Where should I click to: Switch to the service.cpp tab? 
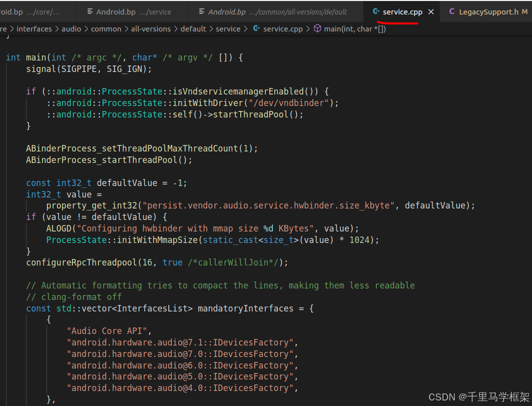point(403,12)
